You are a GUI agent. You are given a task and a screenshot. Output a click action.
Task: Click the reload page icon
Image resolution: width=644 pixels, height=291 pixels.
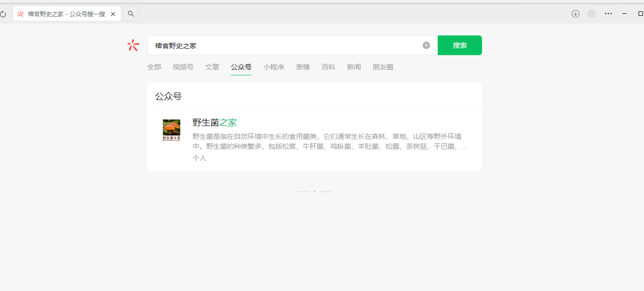pos(2,14)
